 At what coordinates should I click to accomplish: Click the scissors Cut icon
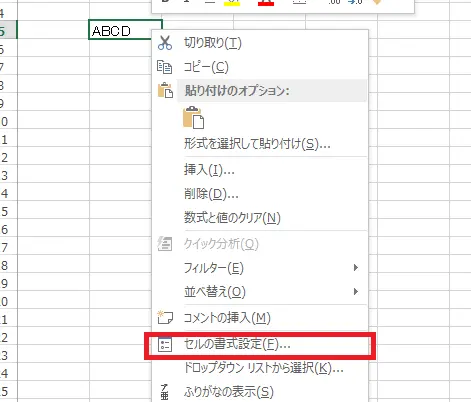click(165, 43)
